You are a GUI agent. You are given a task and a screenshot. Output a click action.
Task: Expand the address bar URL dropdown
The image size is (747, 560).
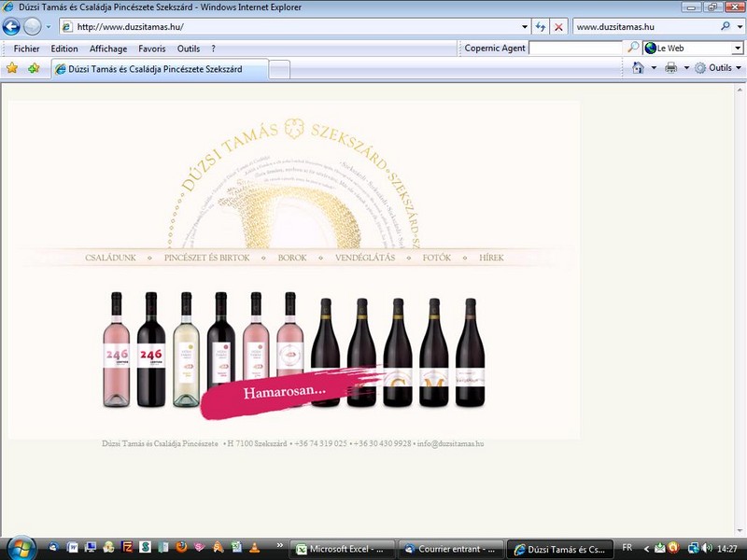pyautogui.click(x=524, y=27)
